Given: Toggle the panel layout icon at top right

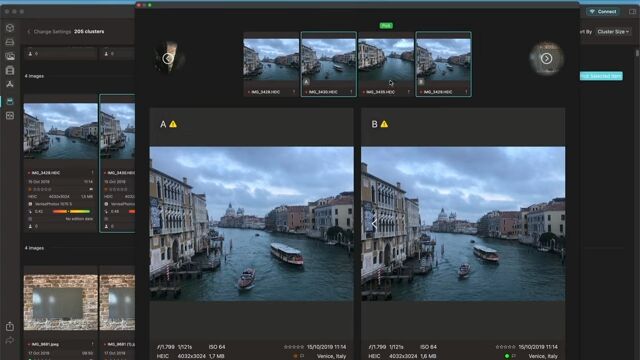Looking at the screenshot, I should [x=632, y=11].
